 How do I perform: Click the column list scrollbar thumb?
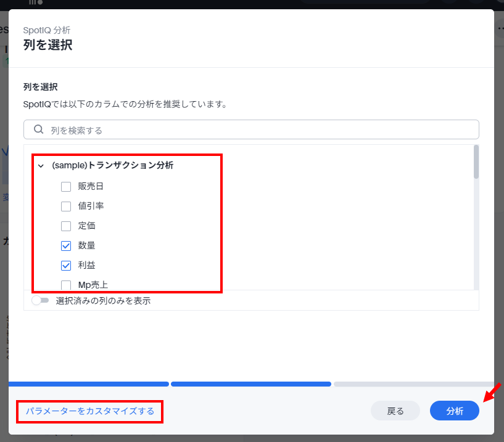pyautogui.click(x=476, y=162)
